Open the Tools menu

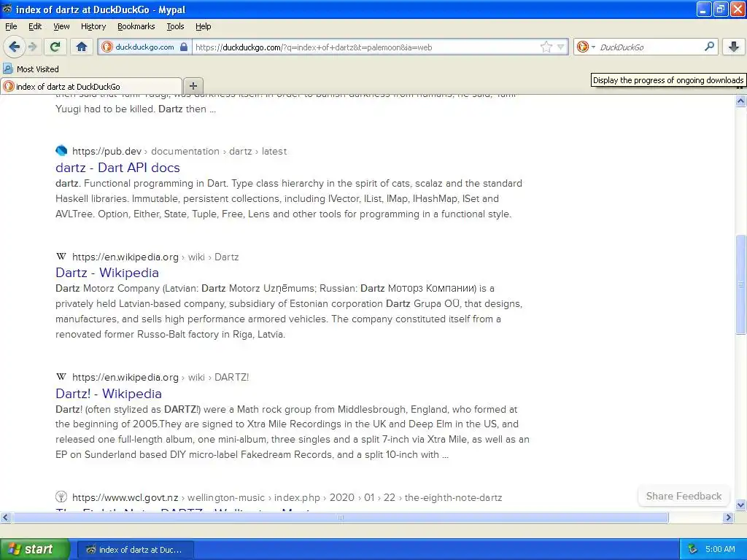coord(175,26)
